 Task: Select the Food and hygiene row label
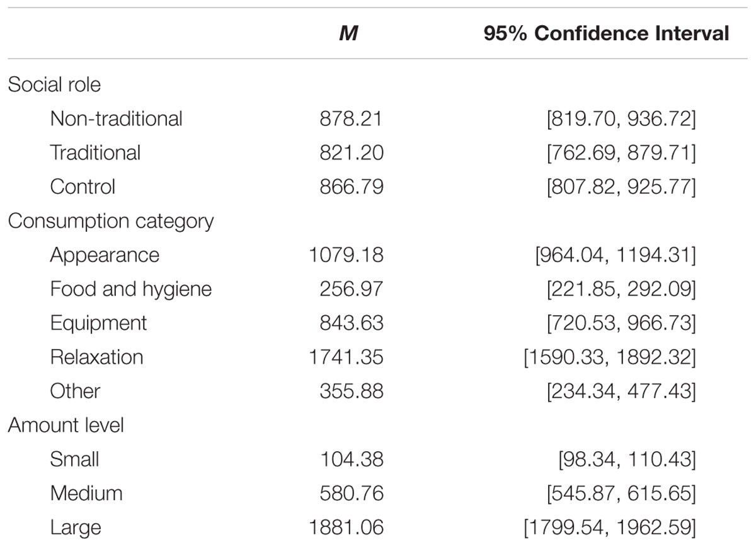pyautogui.click(x=131, y=289)
